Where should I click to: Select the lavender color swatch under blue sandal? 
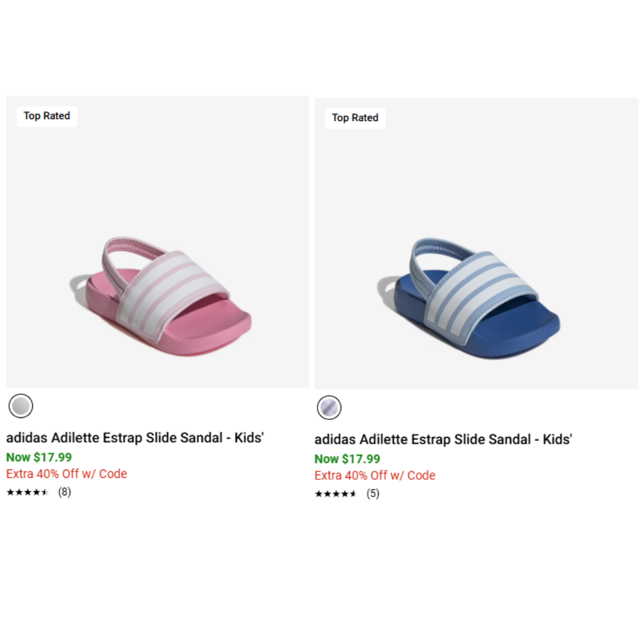[329, 408]
